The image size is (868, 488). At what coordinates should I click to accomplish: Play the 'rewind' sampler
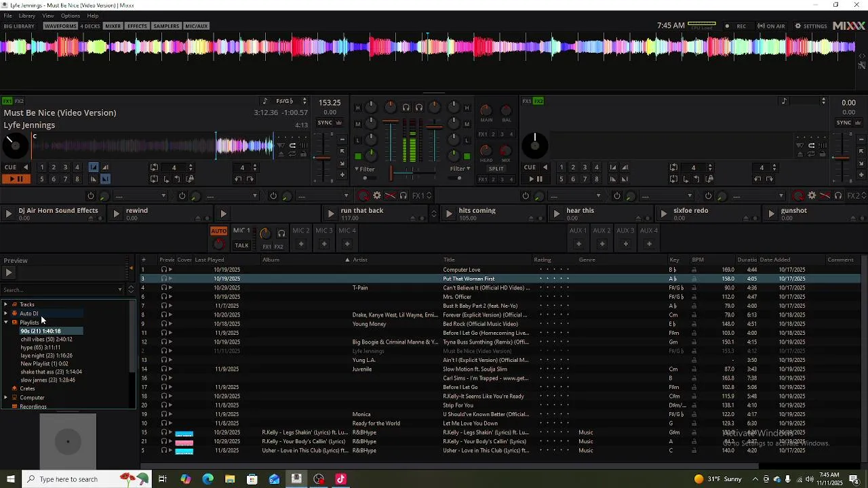coord(116,214)
